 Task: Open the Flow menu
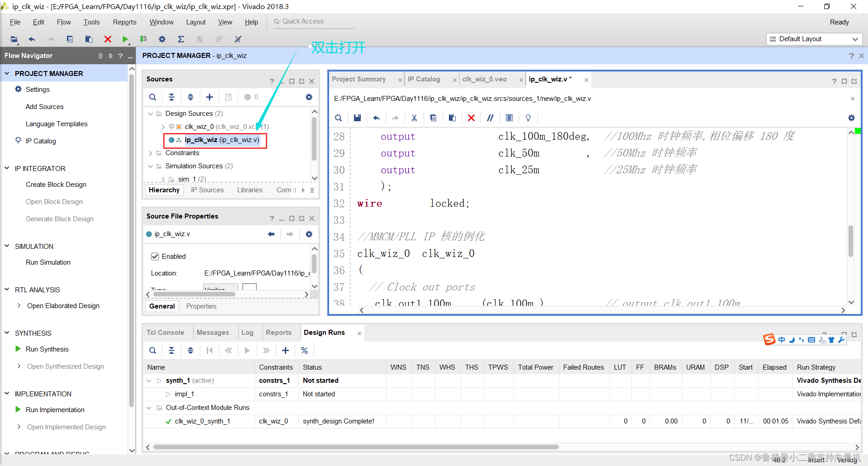click(x=64, y=22)
